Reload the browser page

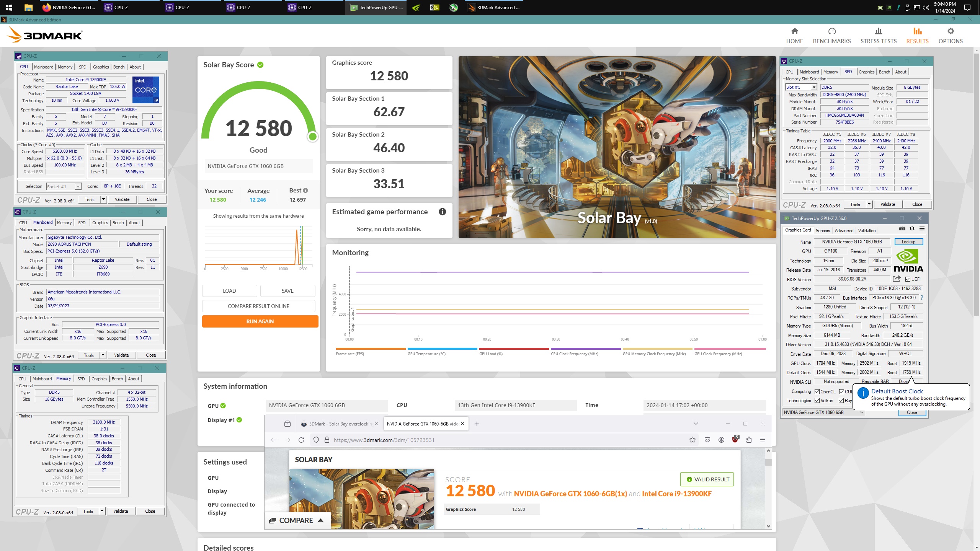pyautogui.click(x=301, y=440)
